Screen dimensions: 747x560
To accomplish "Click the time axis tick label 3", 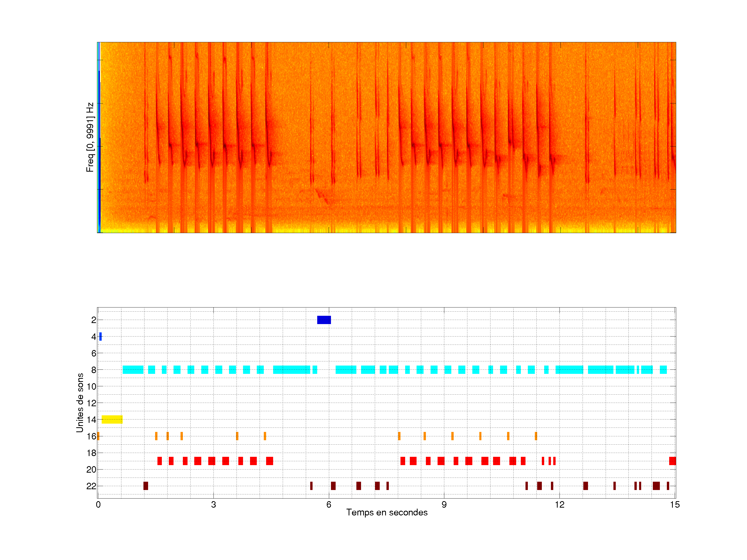I will point(213,505).
